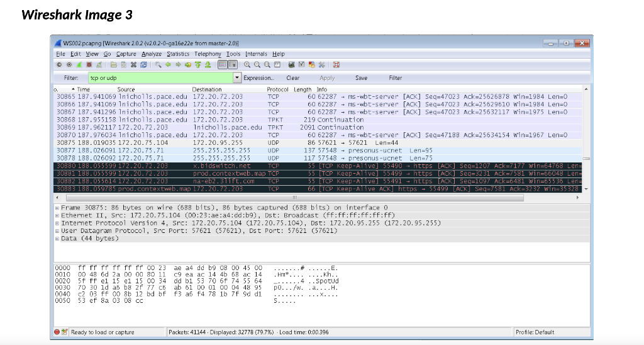This screenshot has height=345, width=644.
Task: Go back in packet history arrow
Action: tap(168, 65)
